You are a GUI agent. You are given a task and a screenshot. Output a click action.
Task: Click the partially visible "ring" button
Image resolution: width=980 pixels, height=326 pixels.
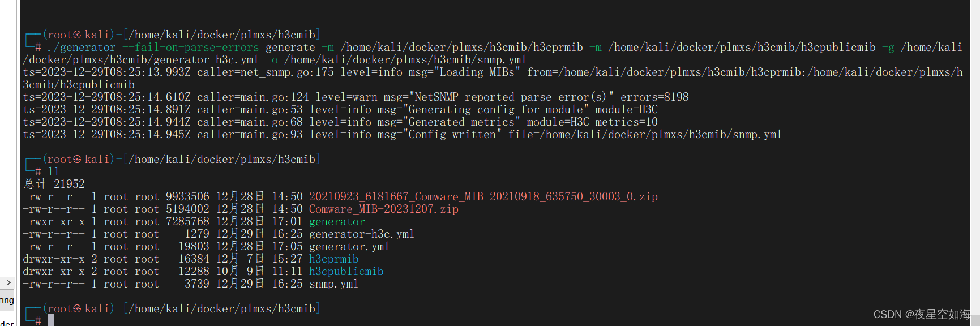[x=7, y=300]
